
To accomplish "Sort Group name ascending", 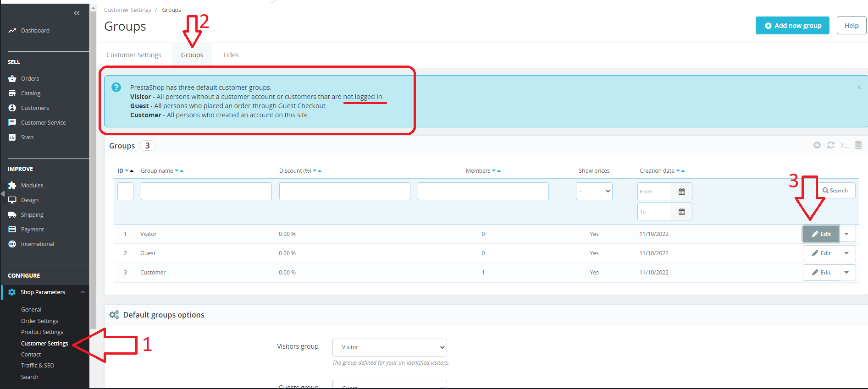I will coord(182,171).
